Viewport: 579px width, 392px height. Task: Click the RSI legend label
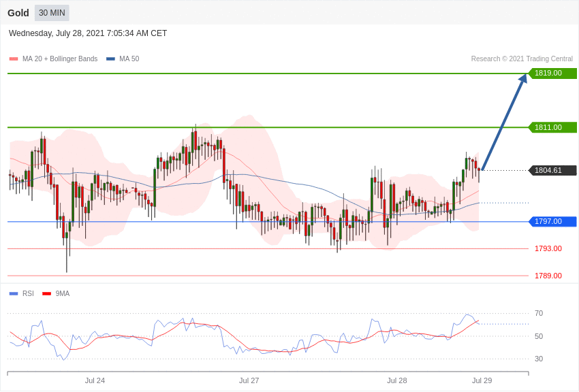[x=28, y=293]
